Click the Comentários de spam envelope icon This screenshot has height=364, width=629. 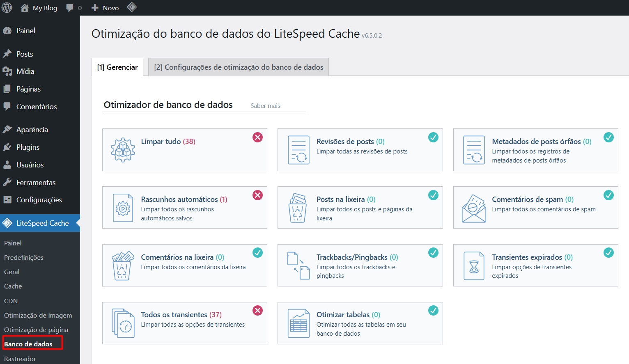(473, 208)
